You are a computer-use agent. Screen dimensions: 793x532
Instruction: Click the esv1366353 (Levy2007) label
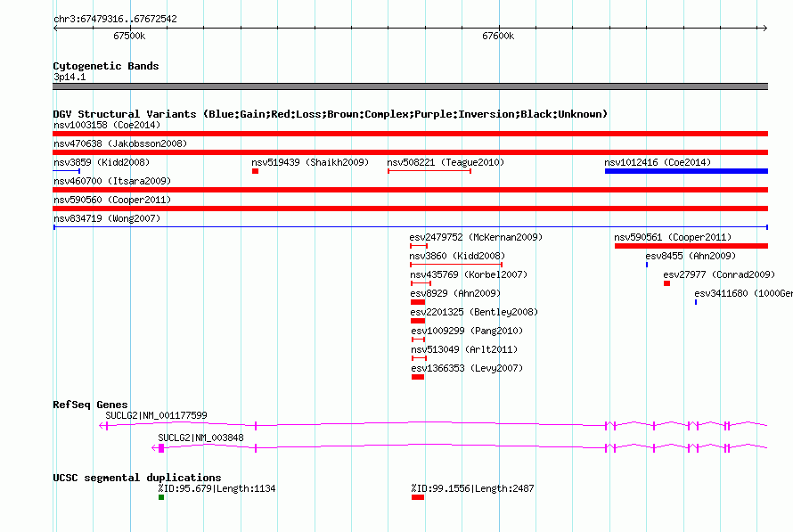coord(467,368)
